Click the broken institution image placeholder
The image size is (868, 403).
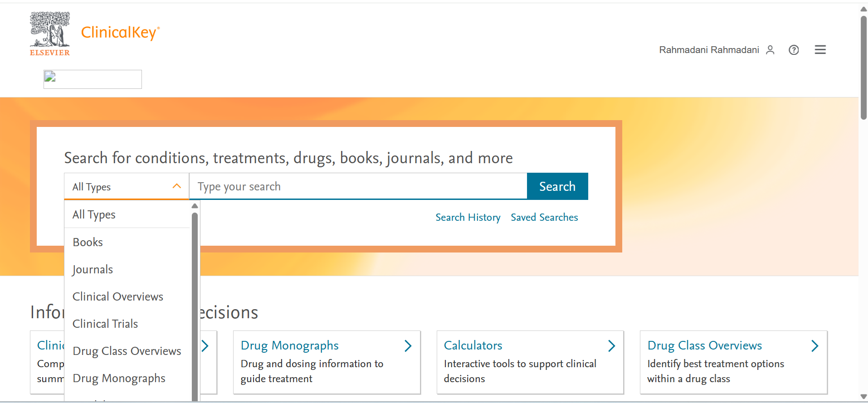93,79
